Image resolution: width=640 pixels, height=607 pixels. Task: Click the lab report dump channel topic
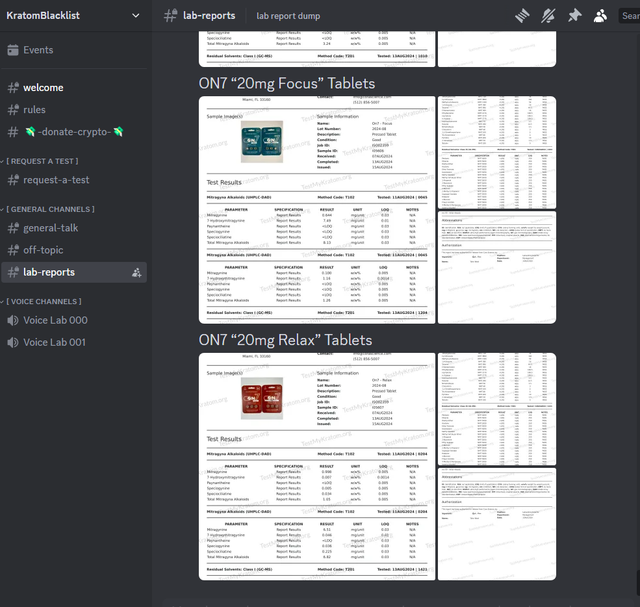pos(288,16)
